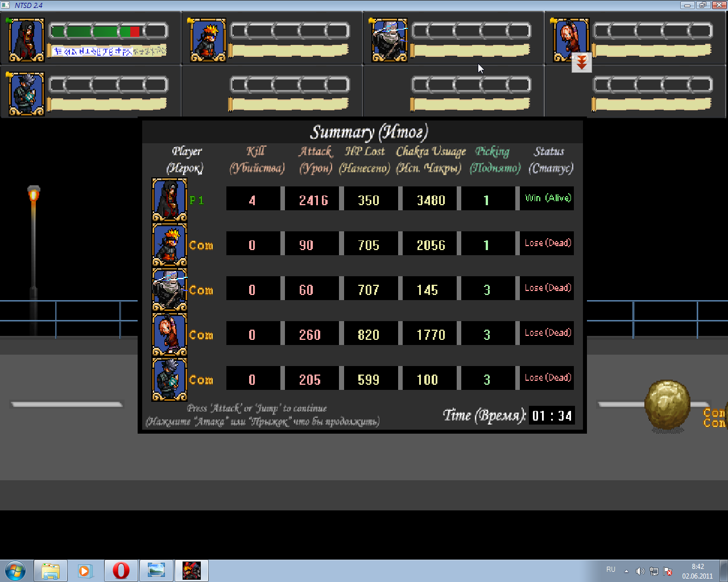
Task: Click the Attack column header
Action: [316, 159]
